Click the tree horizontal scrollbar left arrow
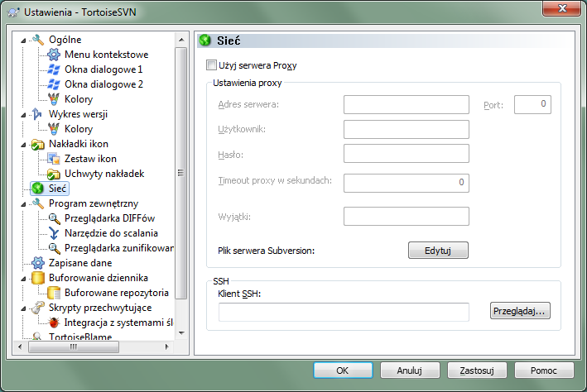The height and width of the screenshot is (392, 587). (x=20, y=347)
